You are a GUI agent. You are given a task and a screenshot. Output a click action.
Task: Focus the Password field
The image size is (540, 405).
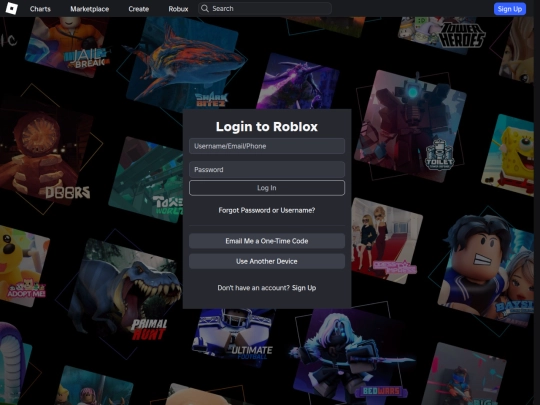tap(267, 169)
